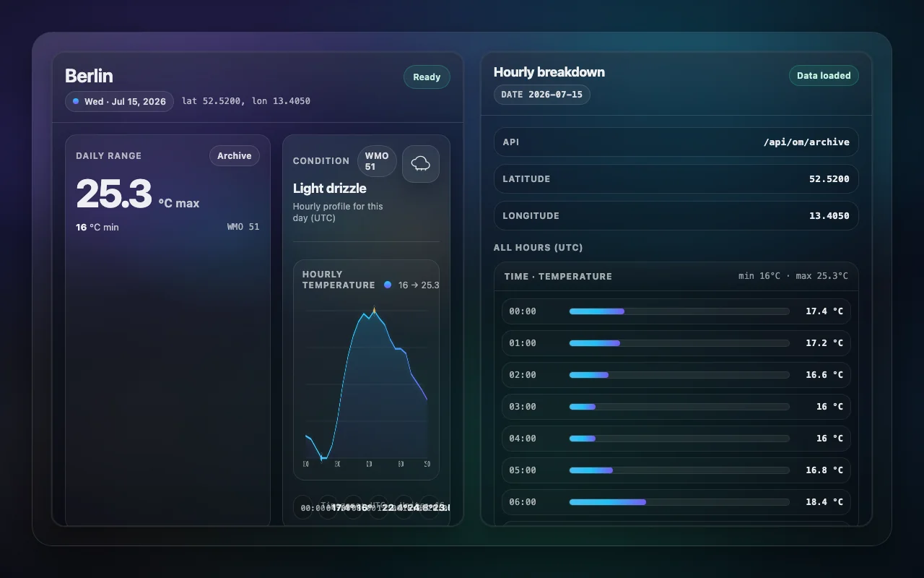Click the cloud weather condition icon

coord(421,164)
